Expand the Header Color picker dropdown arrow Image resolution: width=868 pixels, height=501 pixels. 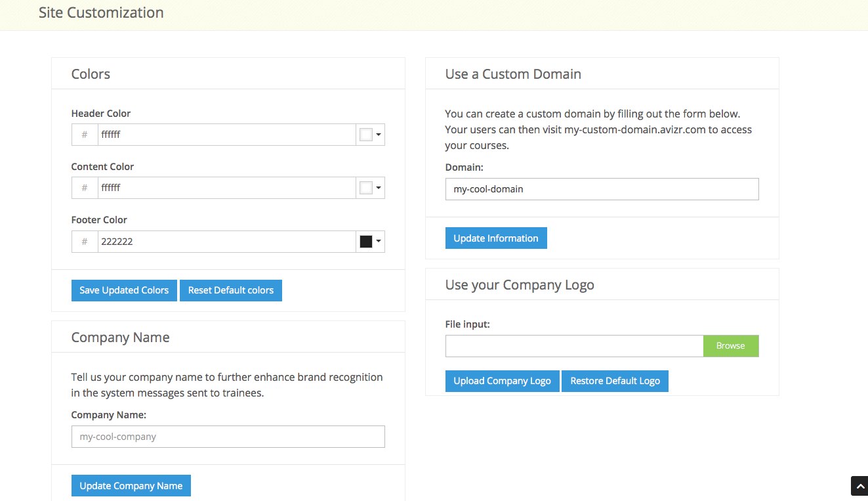click(379, 135)
